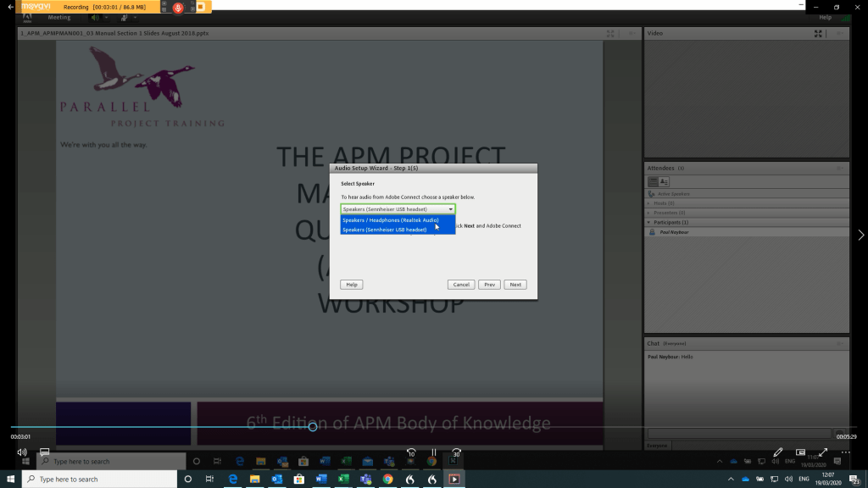Click the edit pencil icon in player
This screenshot has width=868, height=488.
pos(778,452)
